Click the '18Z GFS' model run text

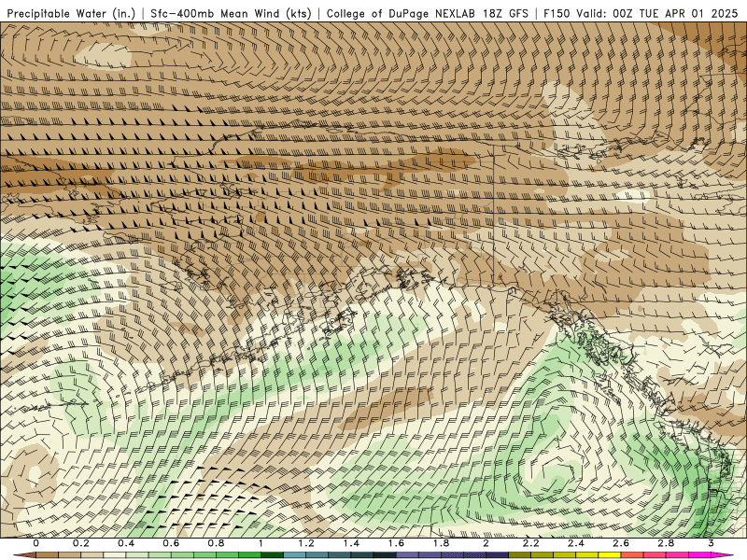tap(505, 13)
